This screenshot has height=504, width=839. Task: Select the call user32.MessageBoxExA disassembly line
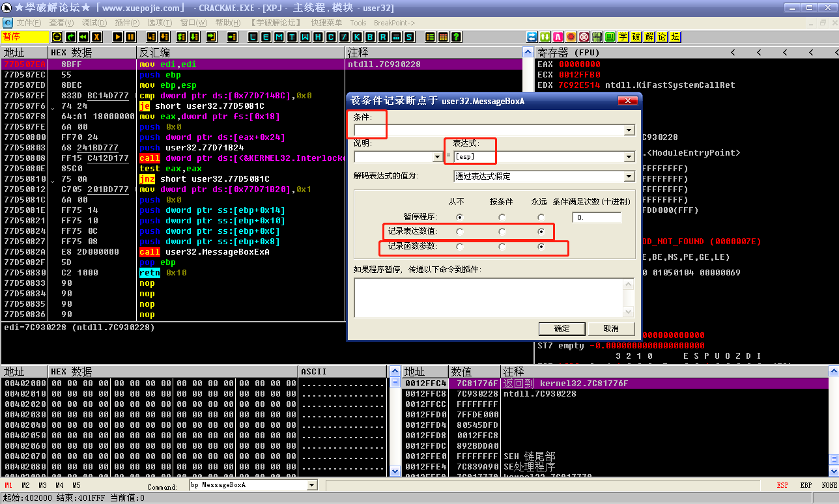click(173, 252)
